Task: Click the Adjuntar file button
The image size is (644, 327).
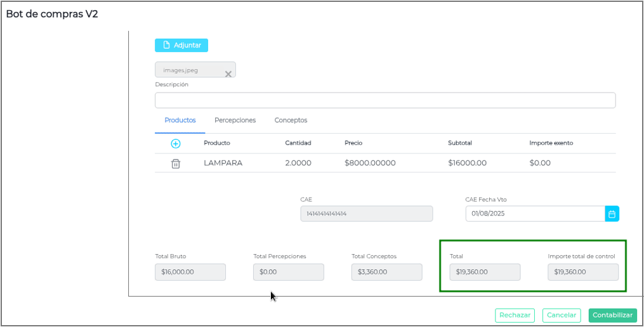Action: (181, 45)
